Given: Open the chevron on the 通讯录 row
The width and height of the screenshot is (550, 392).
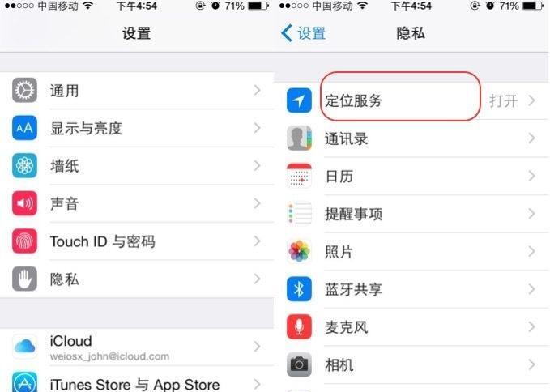Looking at the screenshot, I should pos(531,138).
